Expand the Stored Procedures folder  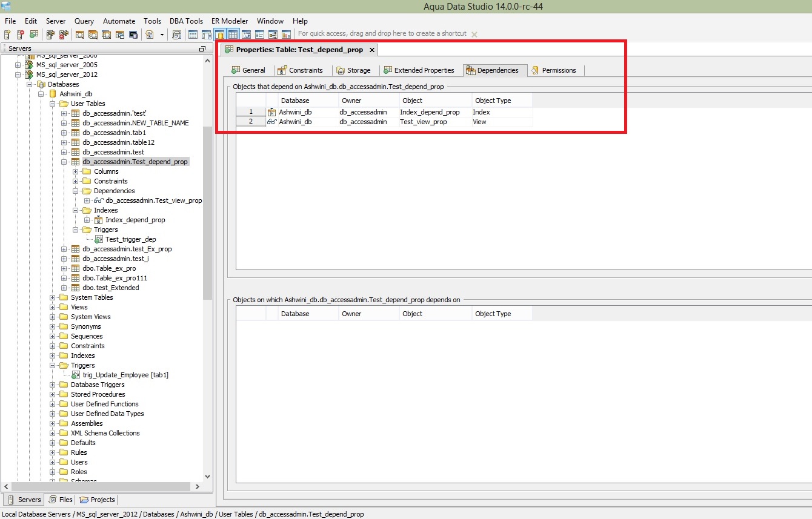pos(53,394)
